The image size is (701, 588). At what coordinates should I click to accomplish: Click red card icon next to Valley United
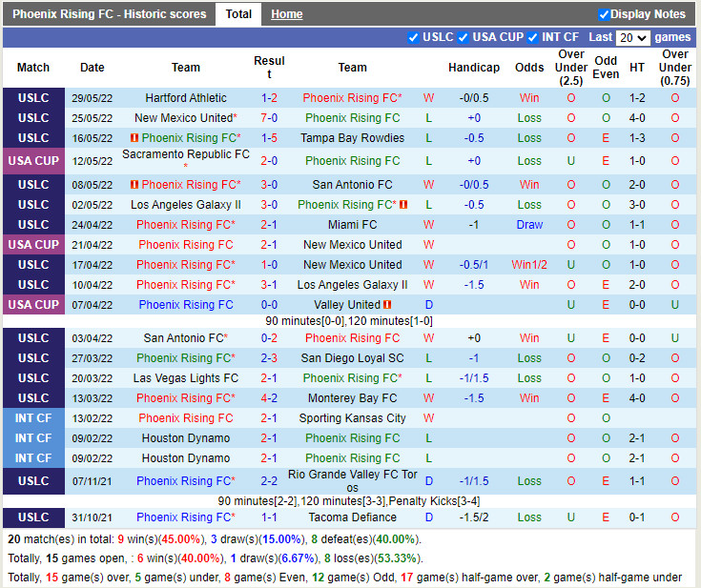point(388,305)
